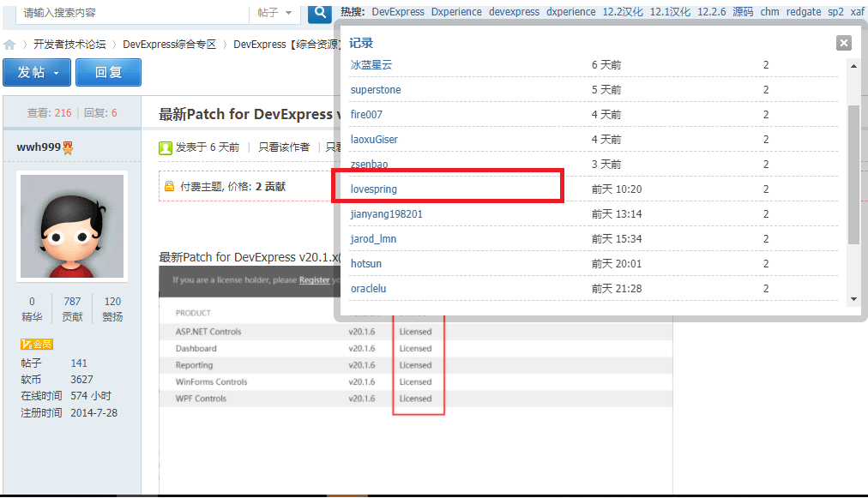Image resolution: width=868 pixels, height=498 pixels.
Task: Open user lovespring in records list
Action: pyautogui.click(x=374, y=189)
